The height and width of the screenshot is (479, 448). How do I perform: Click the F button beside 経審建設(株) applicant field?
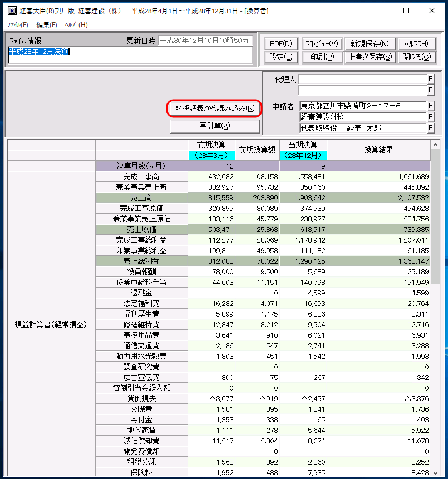tap(430, 117)
